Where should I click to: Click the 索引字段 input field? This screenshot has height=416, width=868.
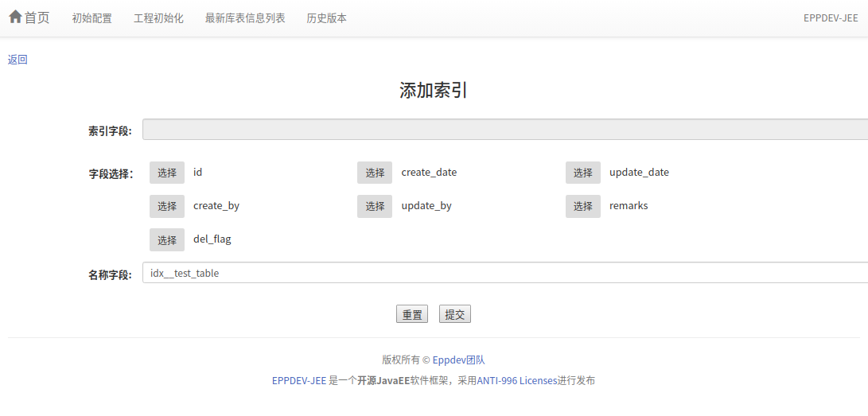click(504, 130)
